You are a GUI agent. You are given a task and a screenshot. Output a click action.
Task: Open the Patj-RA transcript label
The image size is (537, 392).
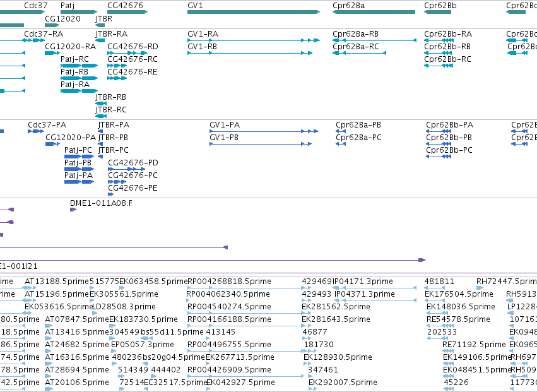coord(75,85)
